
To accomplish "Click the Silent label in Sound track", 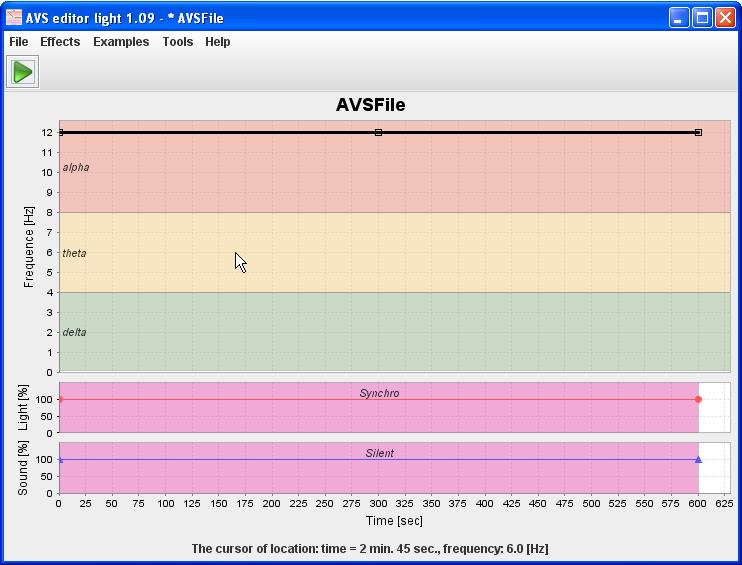I will 379,453.
